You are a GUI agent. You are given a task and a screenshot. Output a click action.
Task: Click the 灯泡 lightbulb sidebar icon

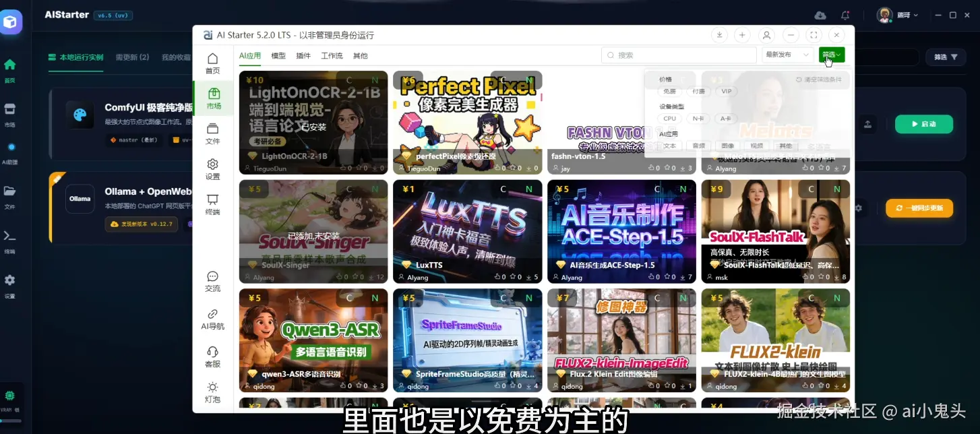[212, 392]
